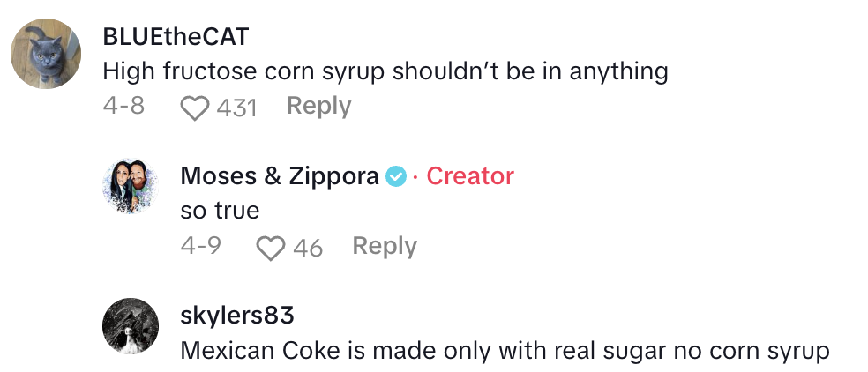Select the 'High fructose corn syrup' comment text

385,71
